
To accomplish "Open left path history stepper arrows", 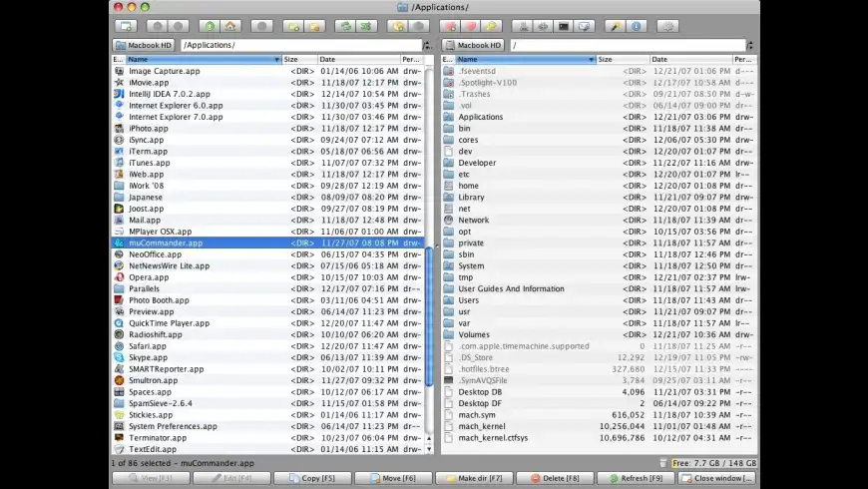I will pyautogui.click(x=427, y=46).
